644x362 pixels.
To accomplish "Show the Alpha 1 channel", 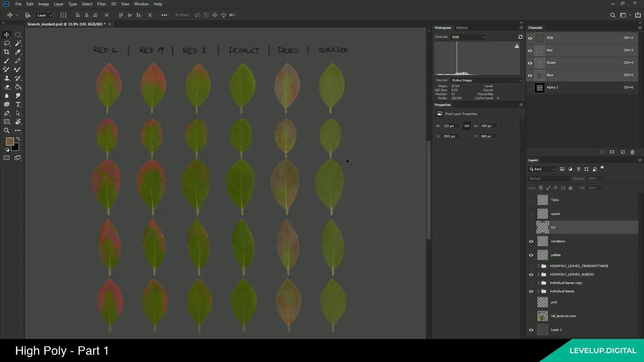I will 530,88.
